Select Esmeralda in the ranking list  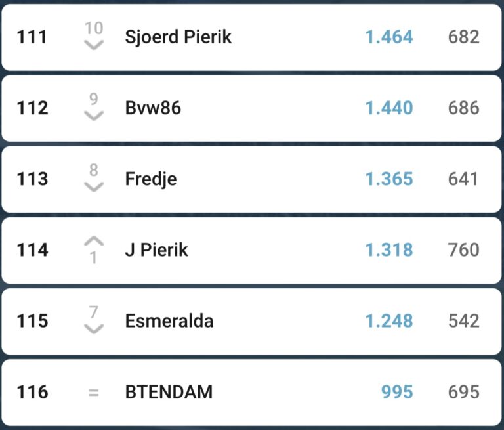tap(169, 321)
